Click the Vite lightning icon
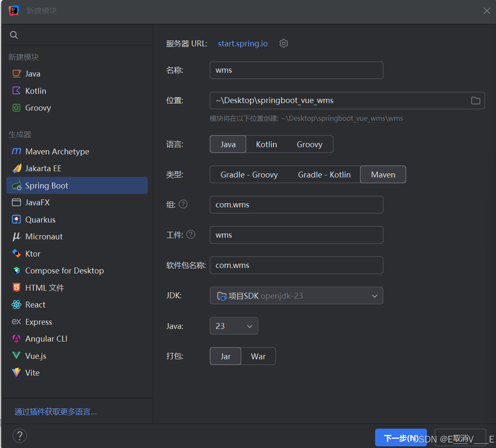The height and width of the screenshot is (448, 496). [16, 373]
